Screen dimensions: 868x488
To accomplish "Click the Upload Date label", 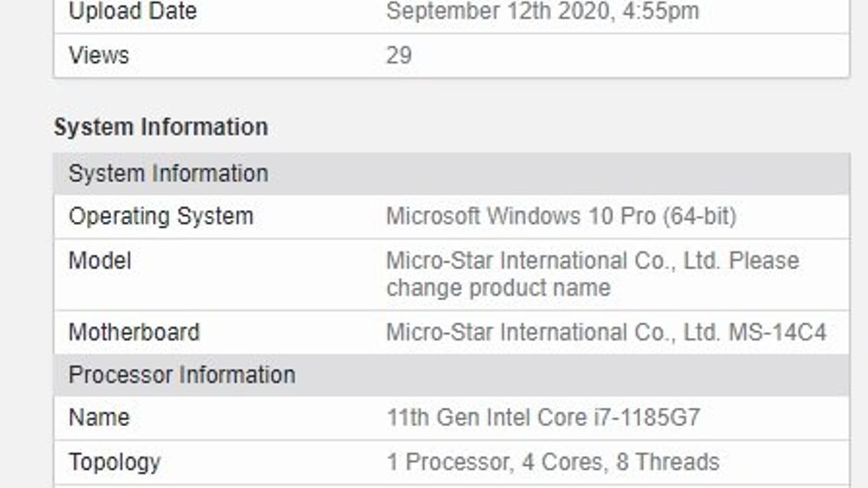I will [x=132, y=11].
